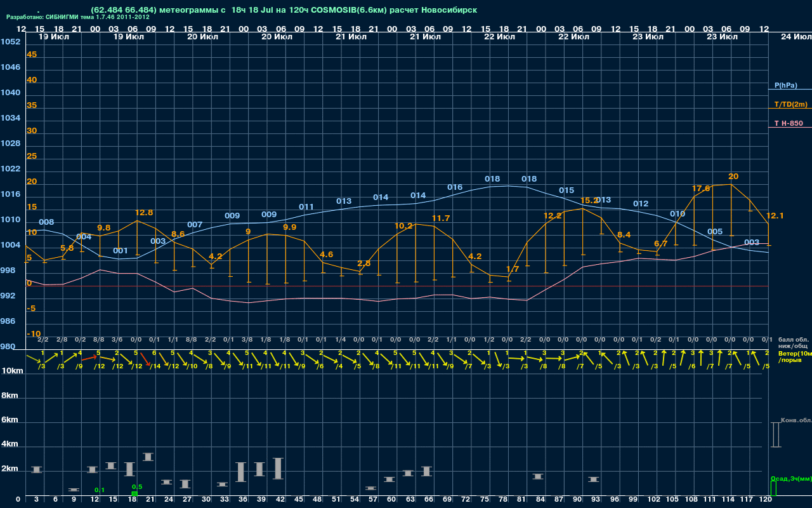Click the 007 pressure label

[x=195, y=225]
